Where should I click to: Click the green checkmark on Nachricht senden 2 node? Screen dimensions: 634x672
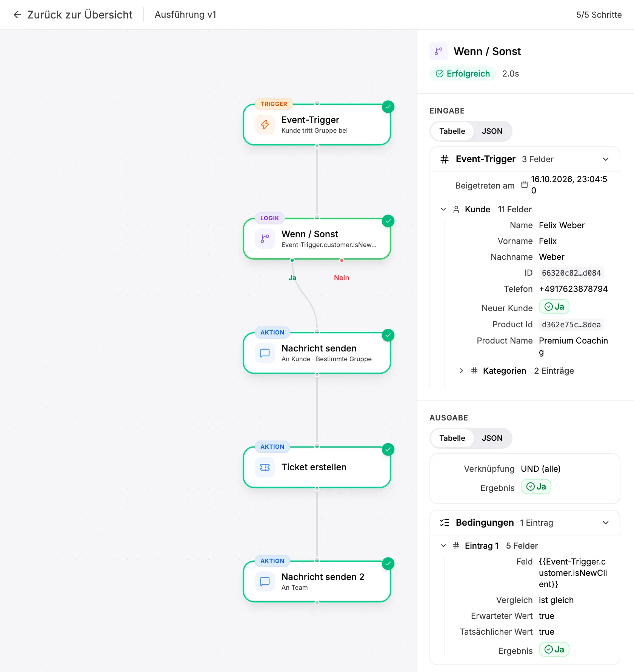388,564
